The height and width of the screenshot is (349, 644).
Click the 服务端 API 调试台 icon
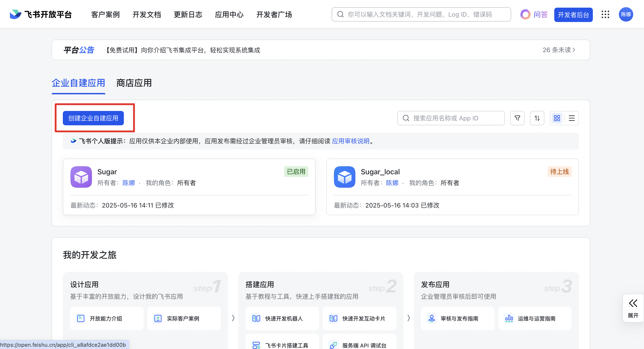coord(333,345)
